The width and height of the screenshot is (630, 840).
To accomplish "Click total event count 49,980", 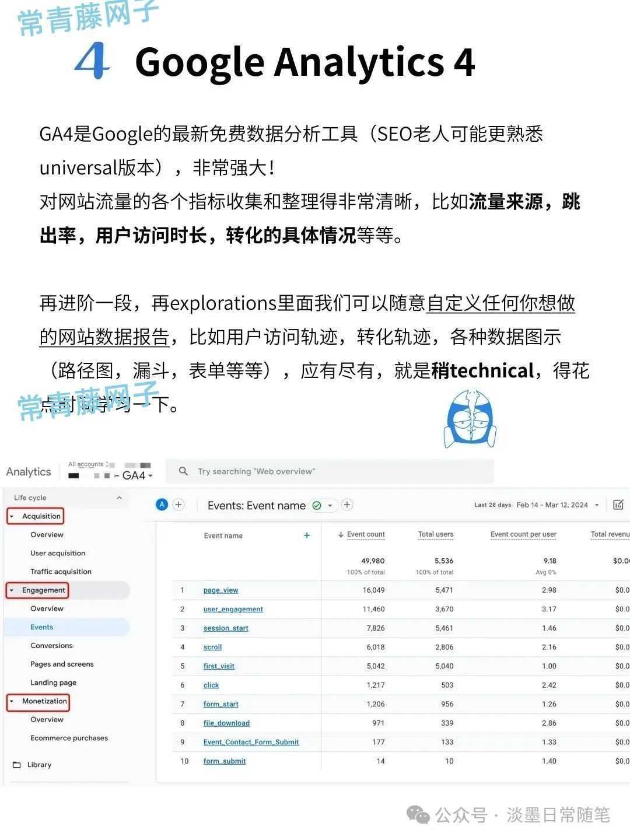I will pos(373,561).
